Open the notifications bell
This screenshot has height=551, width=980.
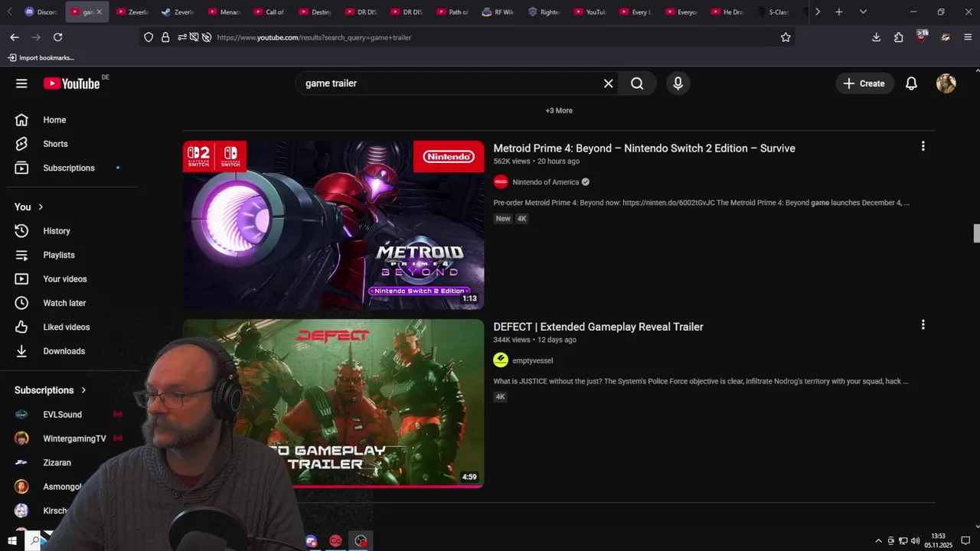[x=911, y=83]
